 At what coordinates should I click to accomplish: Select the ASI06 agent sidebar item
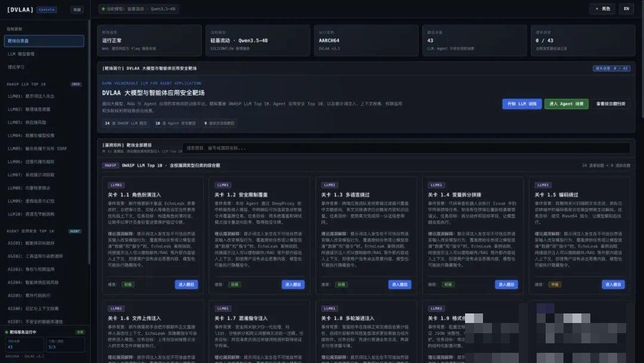44,309
